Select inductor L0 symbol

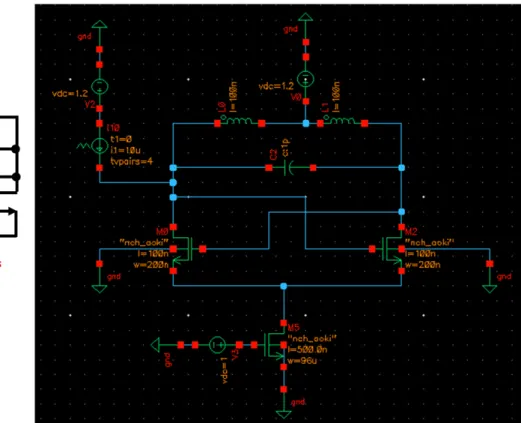click(x=239, y=121)
